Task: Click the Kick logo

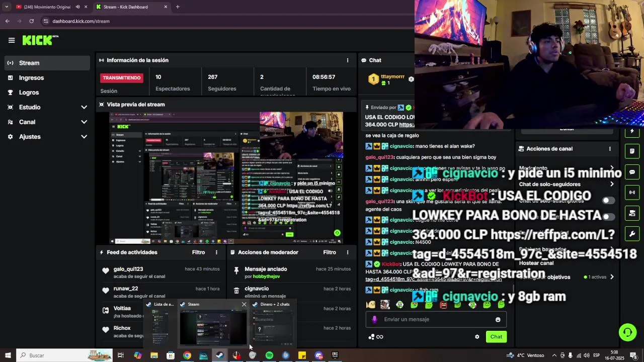Action: point(40,40)
